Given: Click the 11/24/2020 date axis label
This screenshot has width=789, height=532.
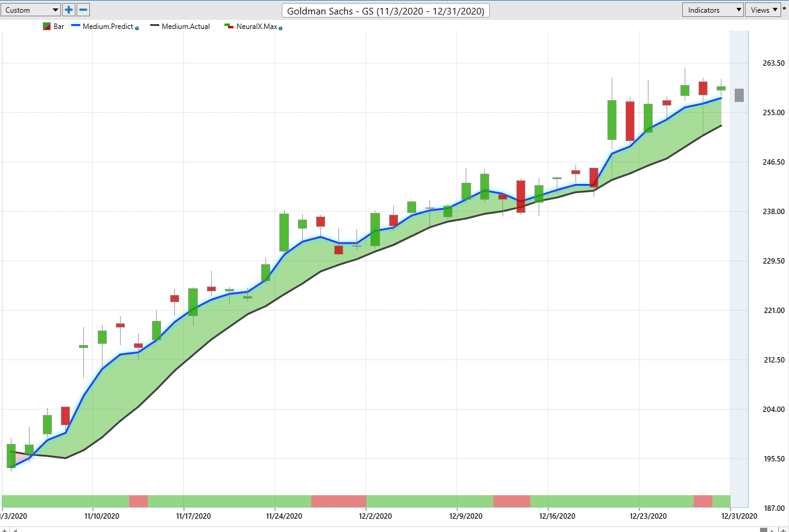Looking at the screenshot, I should [284, 516].
